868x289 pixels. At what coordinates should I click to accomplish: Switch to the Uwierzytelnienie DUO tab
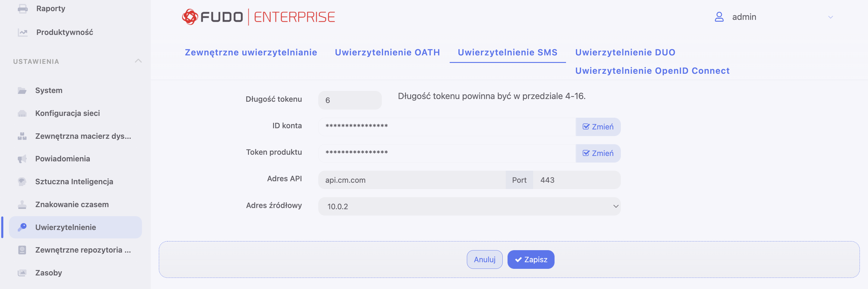(625, 52)
